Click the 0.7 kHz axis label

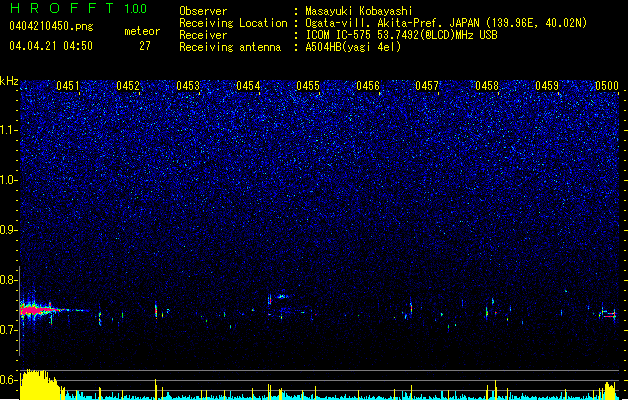[x=8, y=330]
